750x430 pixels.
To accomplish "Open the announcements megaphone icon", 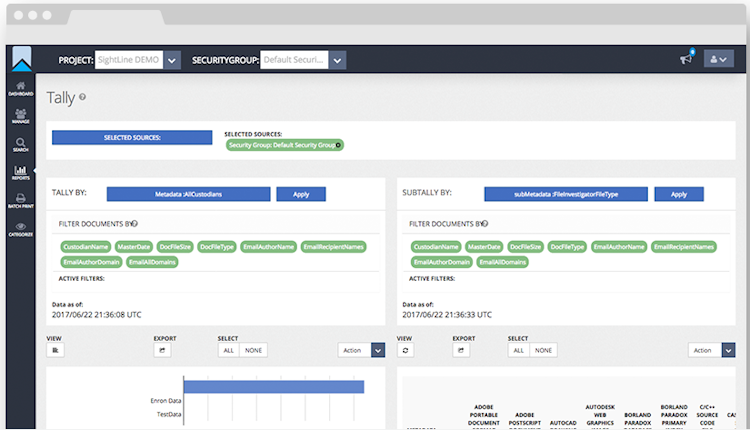I will (x=687, y=58).
